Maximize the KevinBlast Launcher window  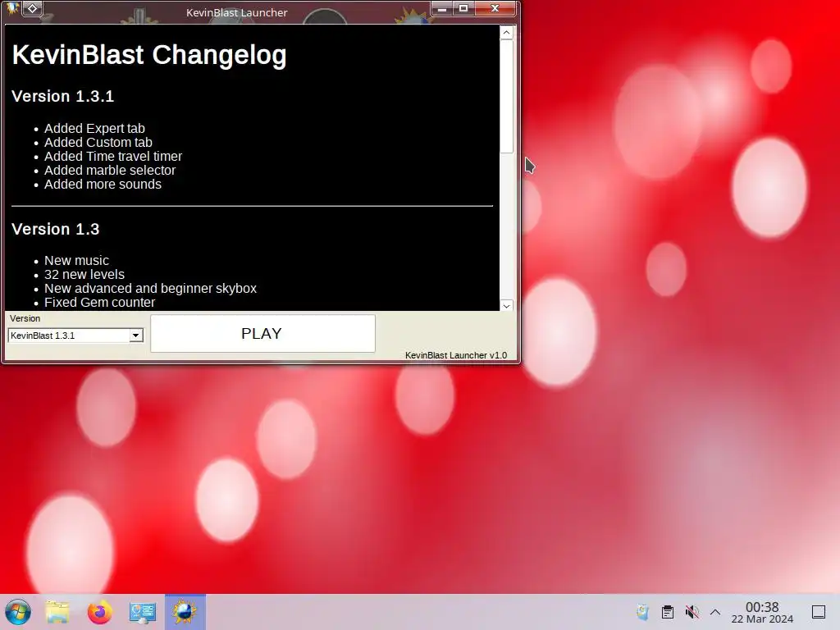coord(463,8)
